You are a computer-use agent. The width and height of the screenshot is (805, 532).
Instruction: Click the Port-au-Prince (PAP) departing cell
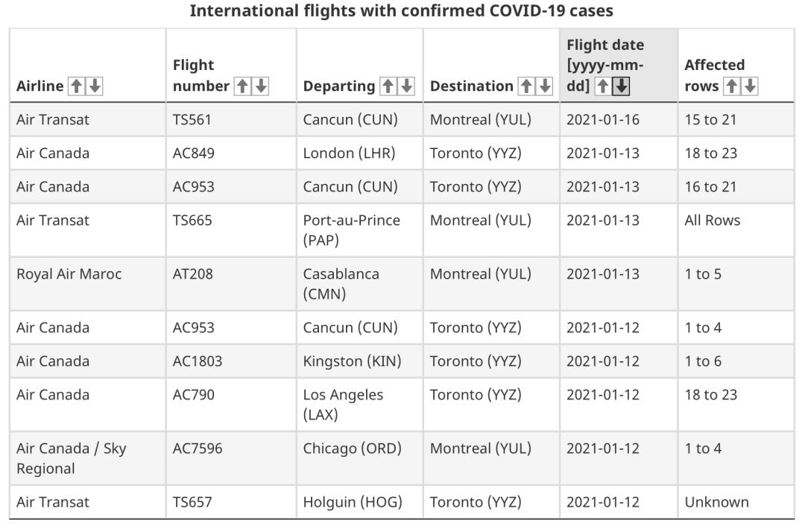360,229
